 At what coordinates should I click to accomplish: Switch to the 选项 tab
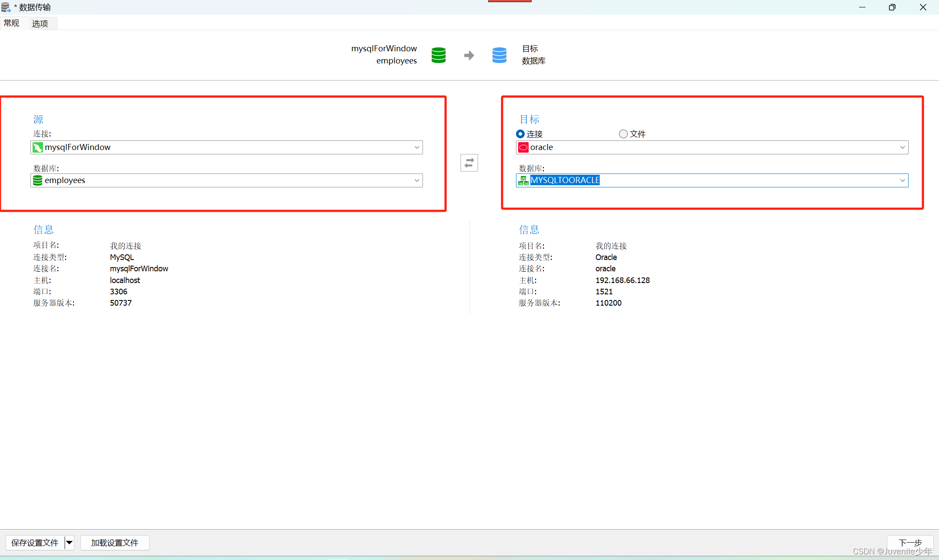40,23
